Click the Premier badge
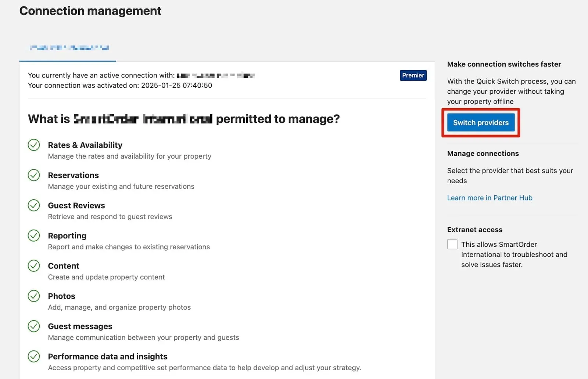The image size is (588, 379). point(413,75)
